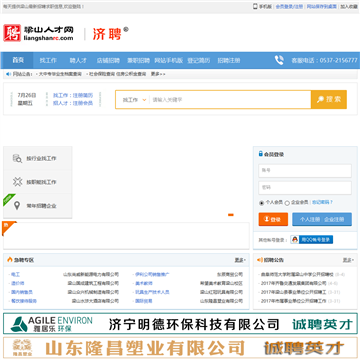This screenshot has width=360, height=360.
Task: Click the orange carousel indicator dash
Action: [231, 215]
